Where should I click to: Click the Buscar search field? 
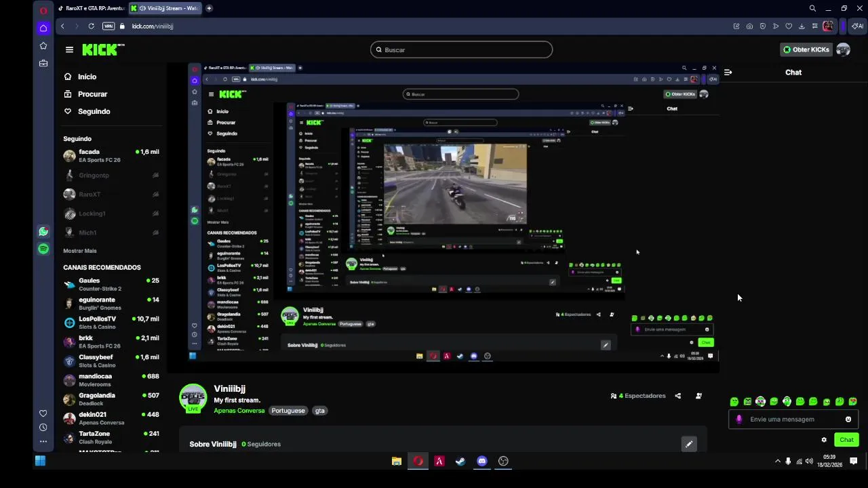461,49
